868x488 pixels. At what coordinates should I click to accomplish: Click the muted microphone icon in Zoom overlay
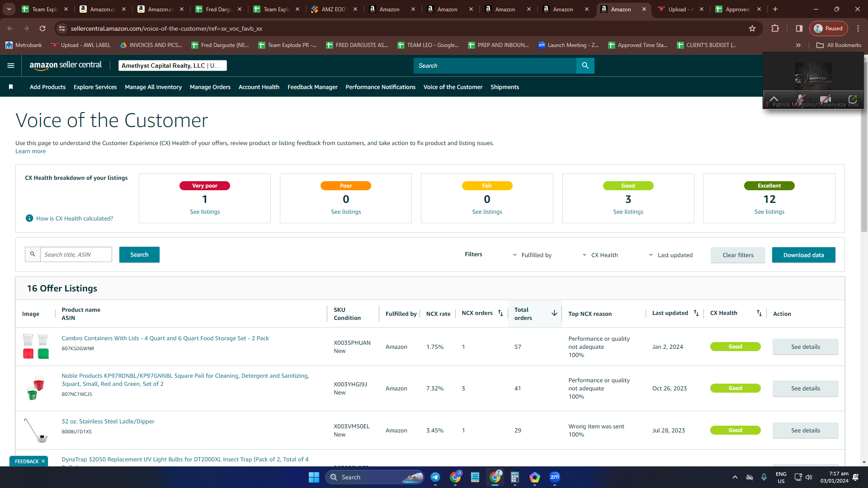pyautogui.click(x=801, y=99)
